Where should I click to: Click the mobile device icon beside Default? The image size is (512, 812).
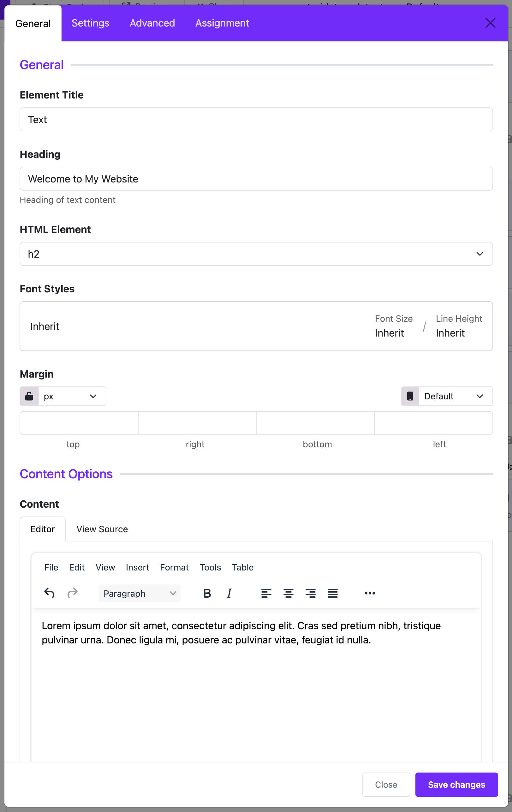(410, 396)
